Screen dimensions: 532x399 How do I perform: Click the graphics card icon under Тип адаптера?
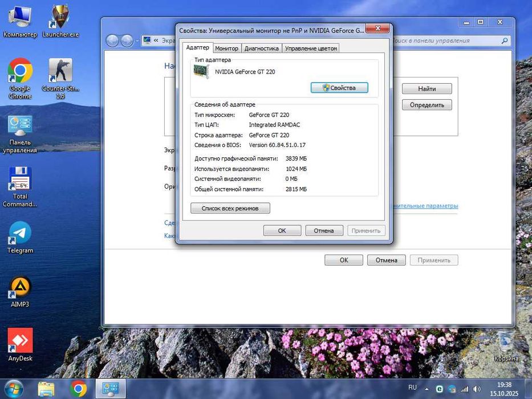tap(201, 71)
